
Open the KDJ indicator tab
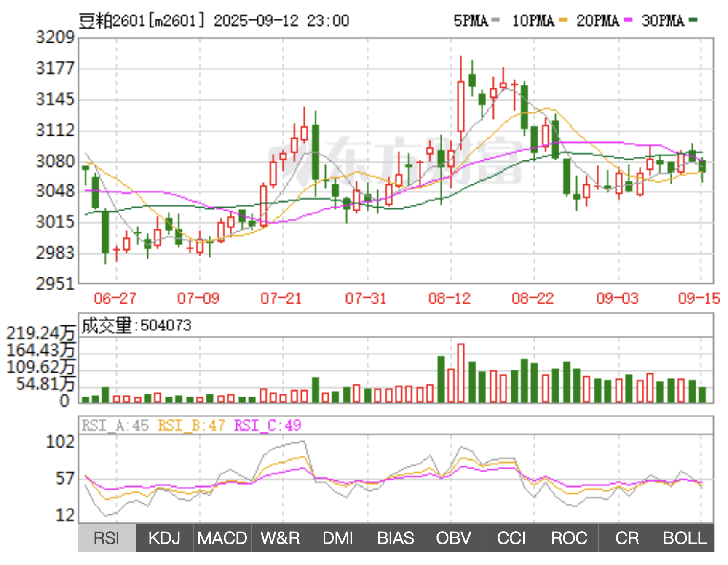point(164,538)
